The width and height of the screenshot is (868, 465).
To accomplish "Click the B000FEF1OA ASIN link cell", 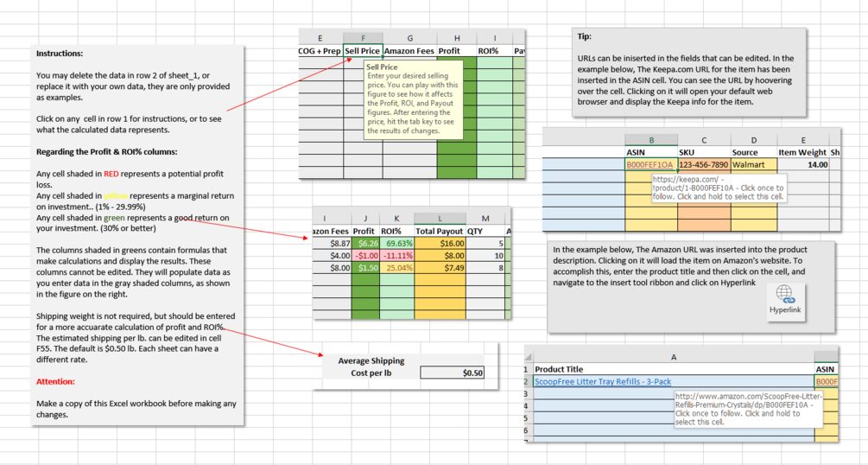I will coord(651,164).
